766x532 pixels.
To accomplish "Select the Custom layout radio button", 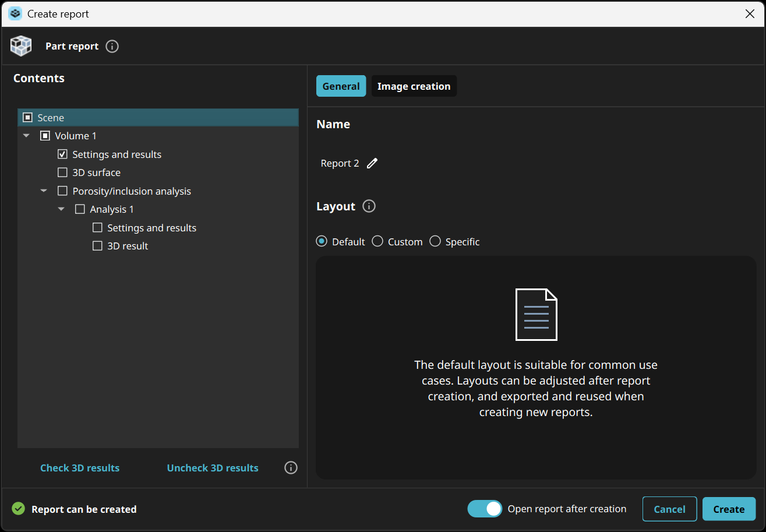I will tap(377, 241).
